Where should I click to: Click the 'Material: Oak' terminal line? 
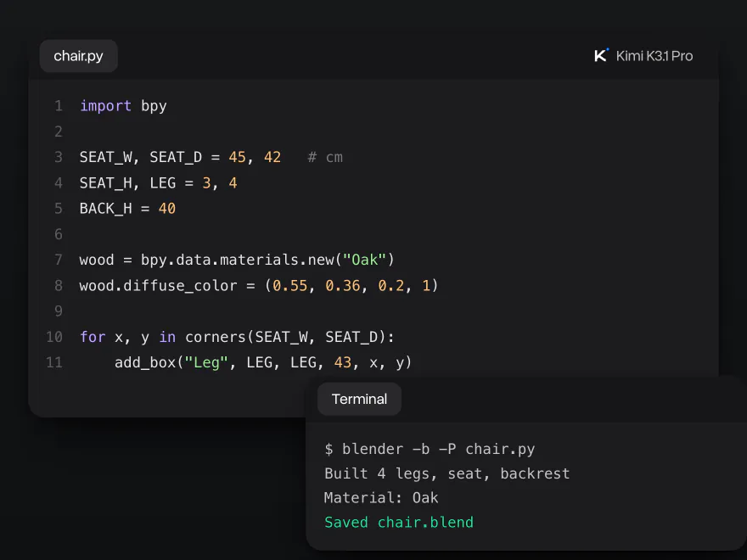point(381,498)
